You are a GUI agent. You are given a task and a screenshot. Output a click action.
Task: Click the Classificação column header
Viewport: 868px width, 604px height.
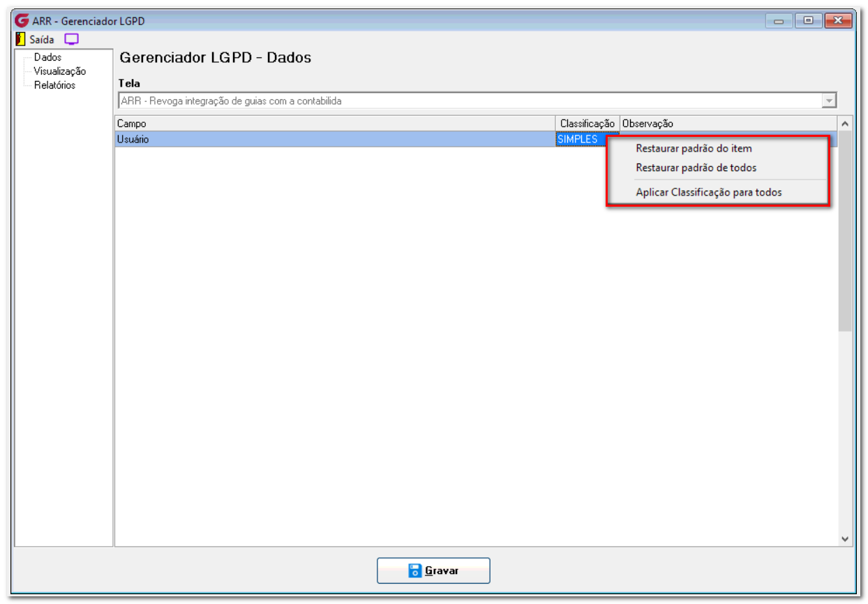click(588, 124)
